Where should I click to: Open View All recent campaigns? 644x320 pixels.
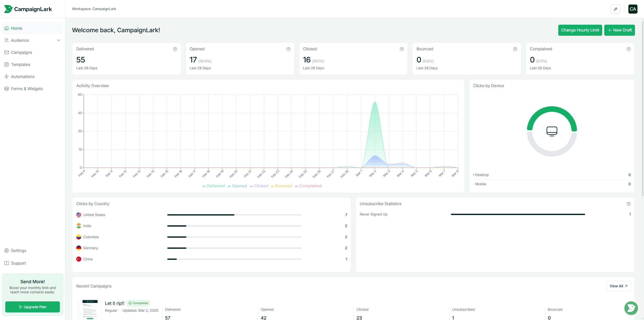[618, 286]
